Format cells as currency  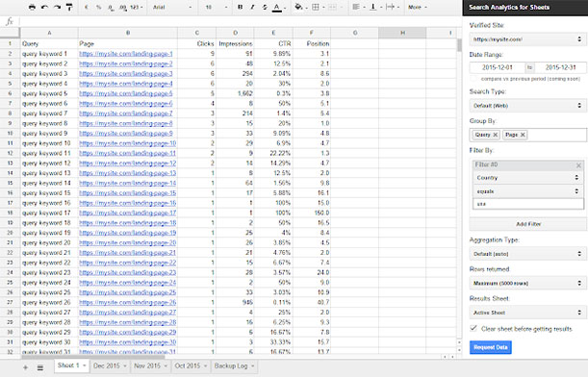pos(87,7)
